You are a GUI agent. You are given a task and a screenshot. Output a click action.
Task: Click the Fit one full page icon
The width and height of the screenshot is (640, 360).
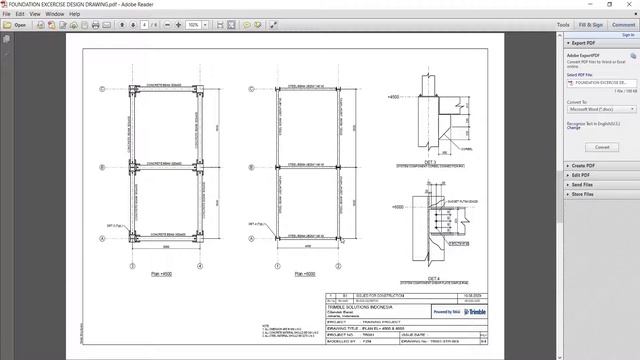pos(231,25)
